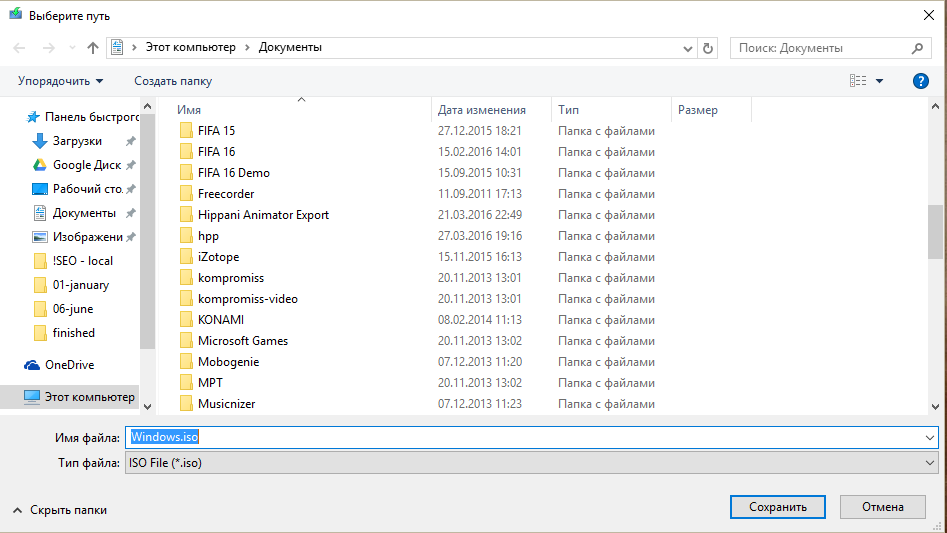Open the view options dropdown arrow
This screenshot has height=533, width=947.
pyautogui.click(x=879, y=81)
